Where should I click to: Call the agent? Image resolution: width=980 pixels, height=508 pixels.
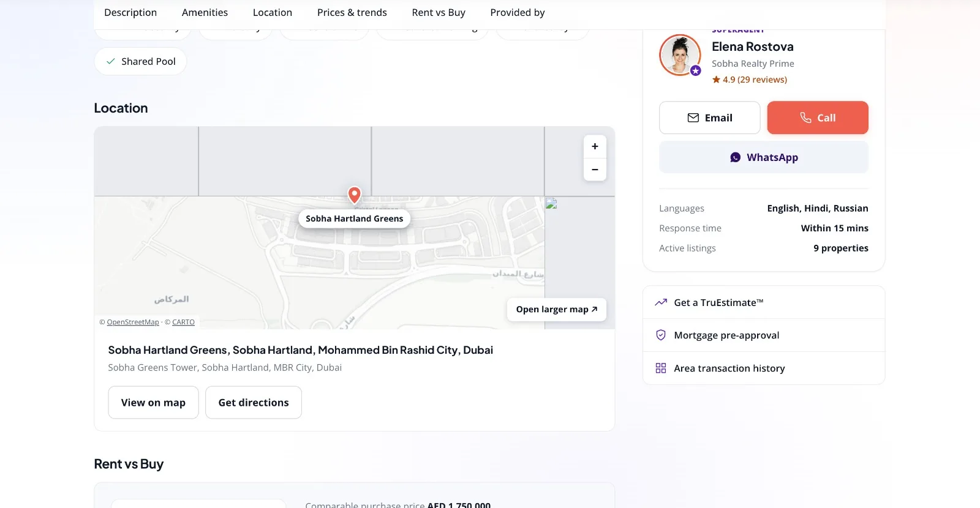click(818, 118)
